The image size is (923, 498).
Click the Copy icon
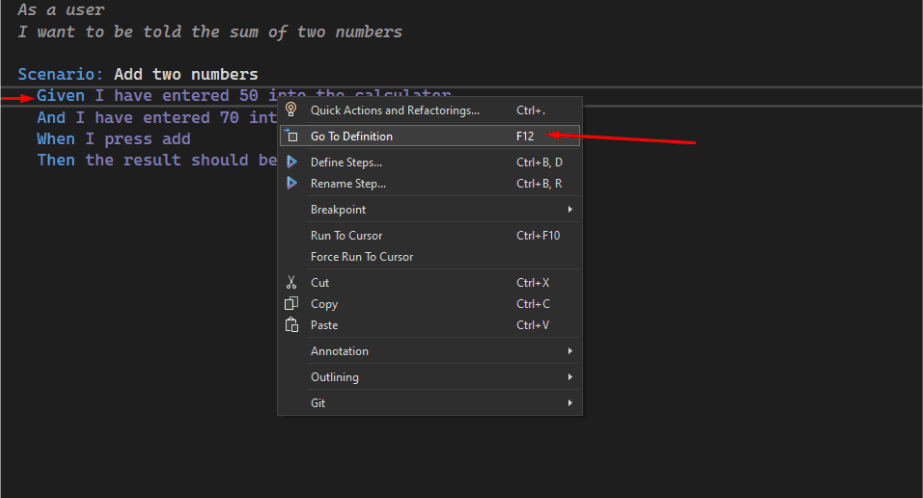click(x=291, y=304)
